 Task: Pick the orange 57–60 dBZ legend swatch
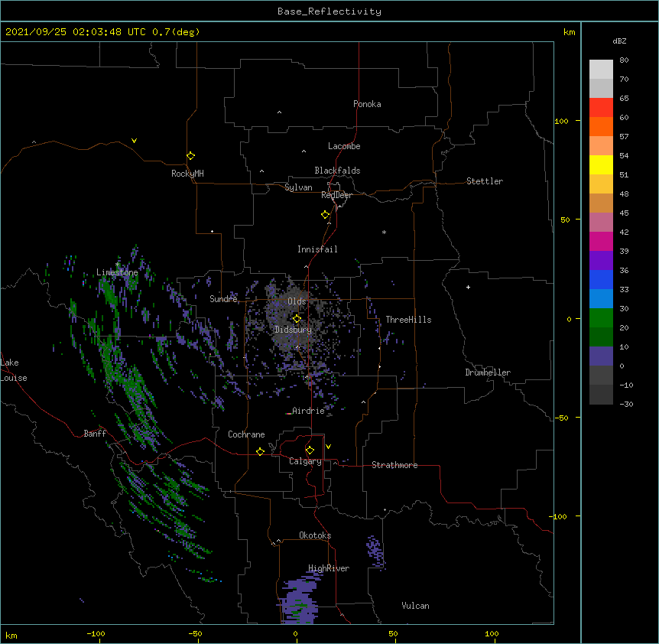601,126
